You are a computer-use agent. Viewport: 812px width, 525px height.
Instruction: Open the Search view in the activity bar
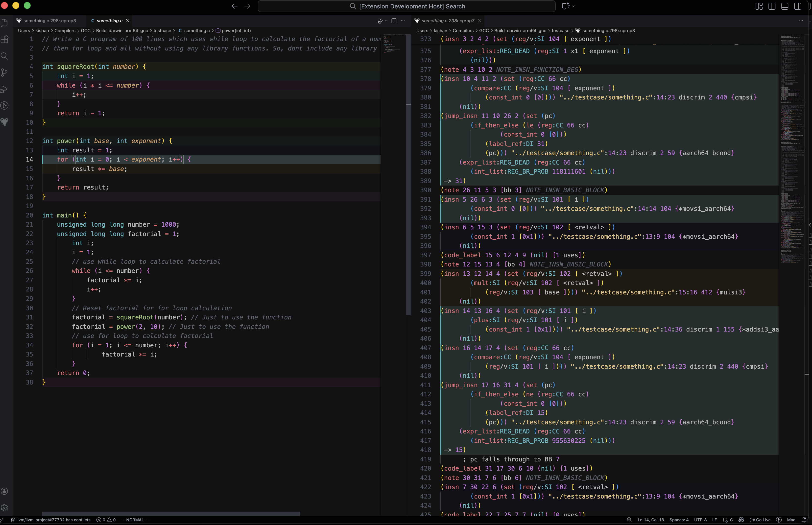5,56
